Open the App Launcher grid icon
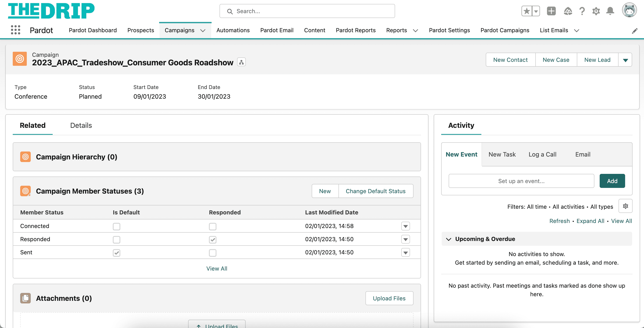Image resolution: width=644 pixels, height=328 pixels. [16, 30]
